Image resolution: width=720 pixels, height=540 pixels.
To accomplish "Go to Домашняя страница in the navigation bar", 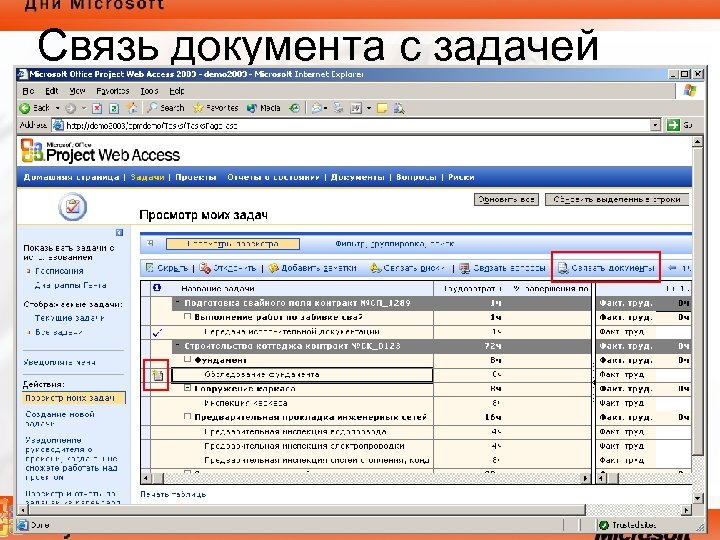I will coord(71,177).
